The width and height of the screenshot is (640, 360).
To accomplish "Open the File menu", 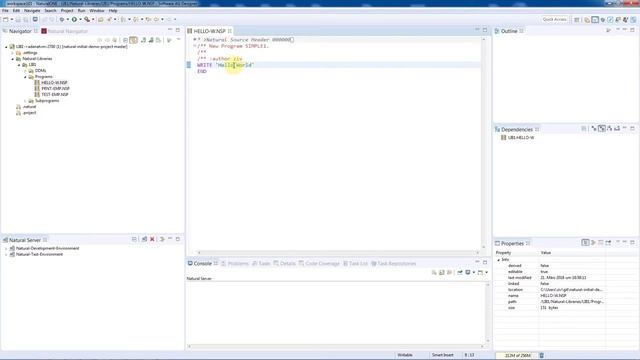I will pos(5,11).
